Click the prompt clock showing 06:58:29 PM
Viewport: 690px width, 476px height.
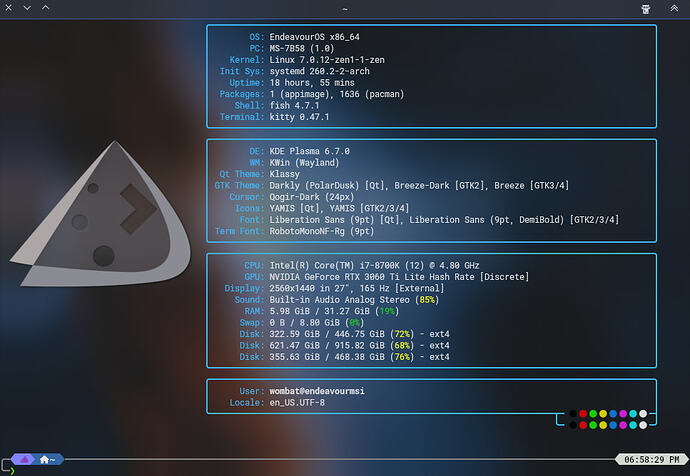pyautogui.click(x=651, y=460)
